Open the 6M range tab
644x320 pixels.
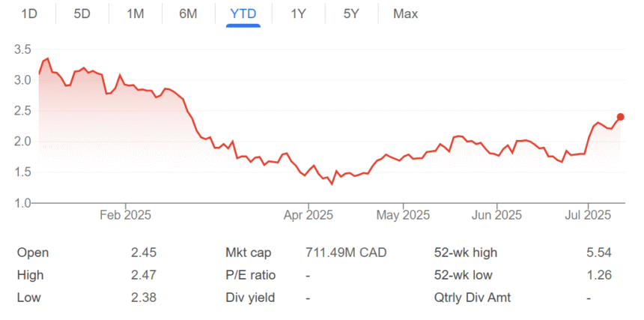(x=188, y=13)
